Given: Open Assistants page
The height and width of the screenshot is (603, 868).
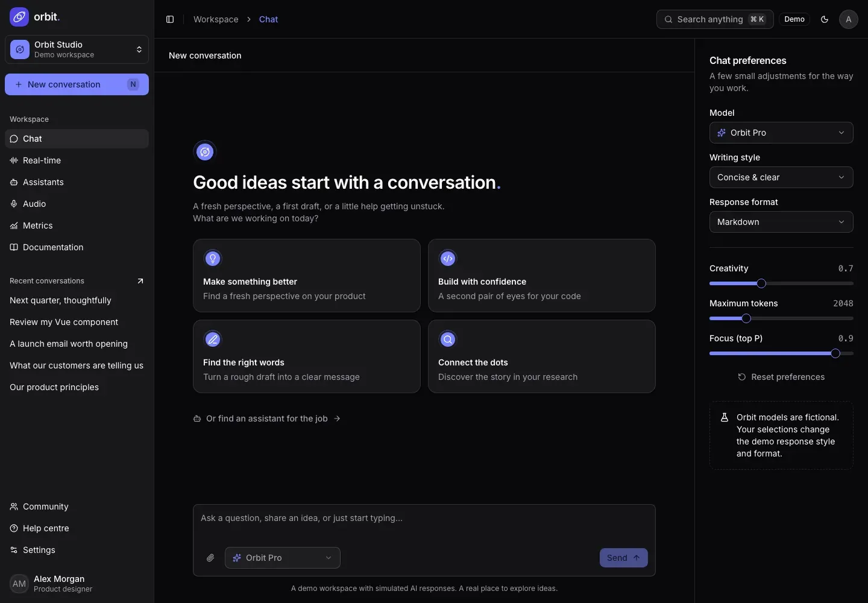Looking at the screenshot, I should pyautogui.click(x=77, y=182).
